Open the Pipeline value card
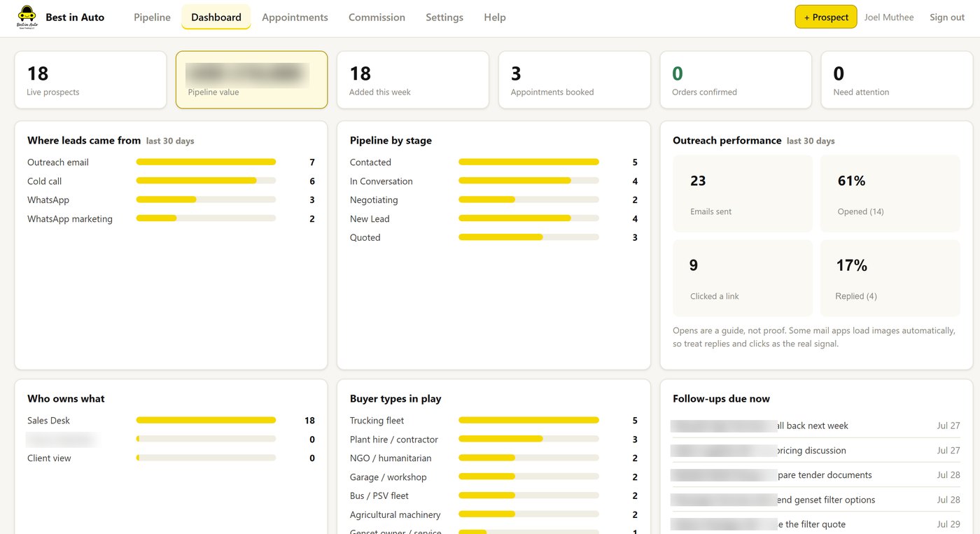Image resolution: width=980 pixels, height=534 pixels. pyautogui.click(x=251, y=80)
